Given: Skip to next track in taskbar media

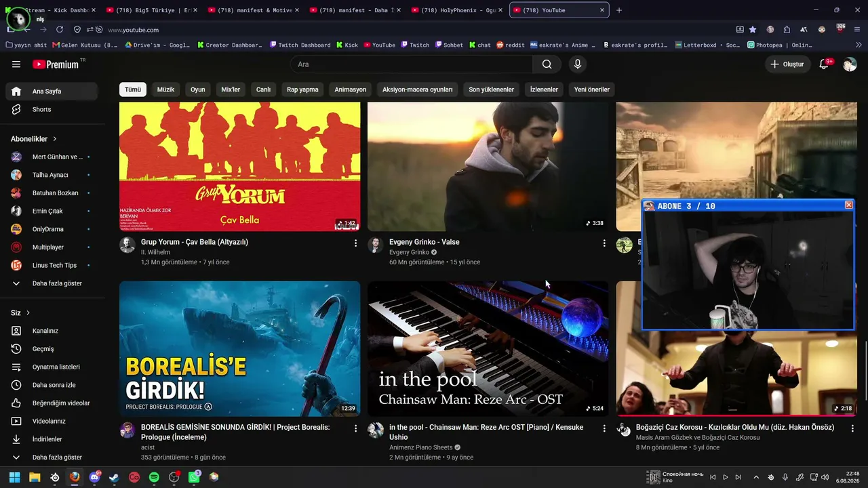Looking at the screenshot, I should pyautogui.click(x=738, y=477).
